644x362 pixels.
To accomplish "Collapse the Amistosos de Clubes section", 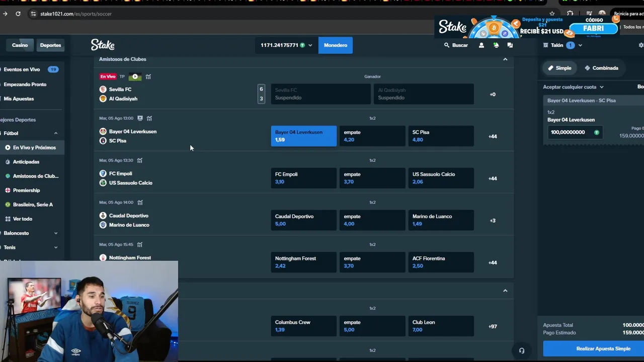I will (x=505, y=59).
